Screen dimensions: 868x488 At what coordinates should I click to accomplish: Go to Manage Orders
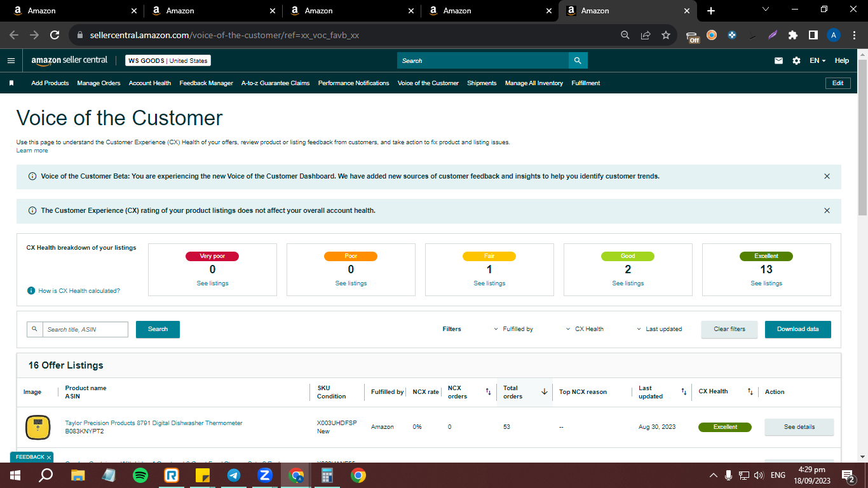click(x=98, y=83)
